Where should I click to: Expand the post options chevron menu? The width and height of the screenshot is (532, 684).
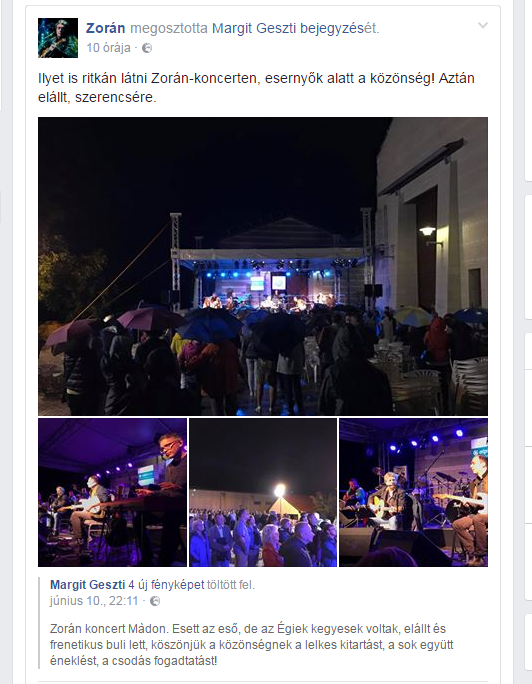[x=483, y=25]
